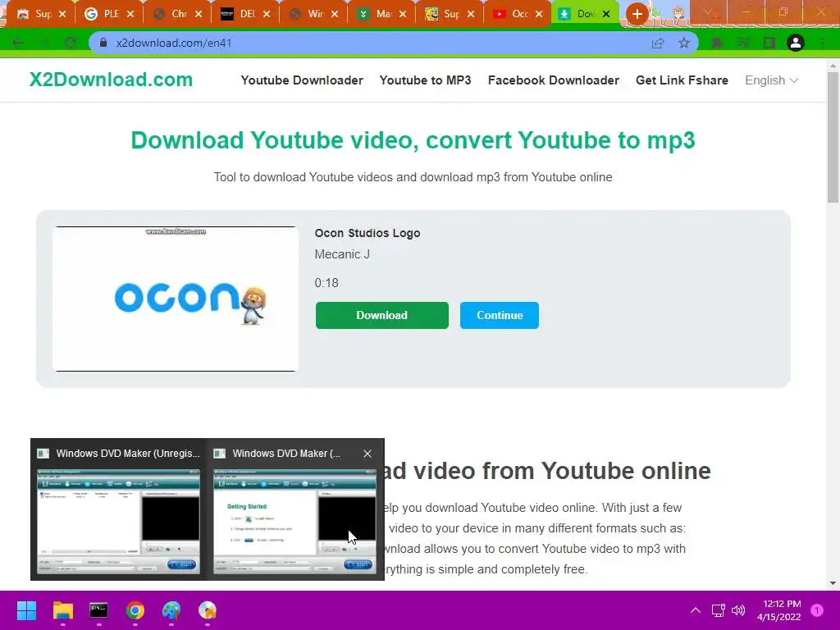Open Get Link Fshare nav link
The width and height of the screenshot is (840, 630).
coord(682,80)
